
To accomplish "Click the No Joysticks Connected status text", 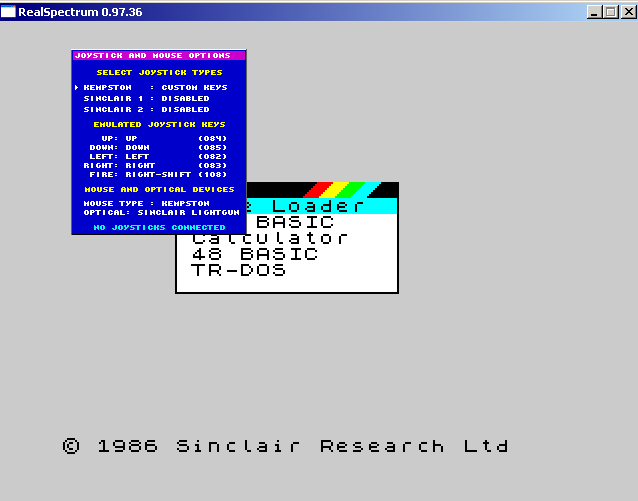I will pyautogui.click(x=159, y=228).
